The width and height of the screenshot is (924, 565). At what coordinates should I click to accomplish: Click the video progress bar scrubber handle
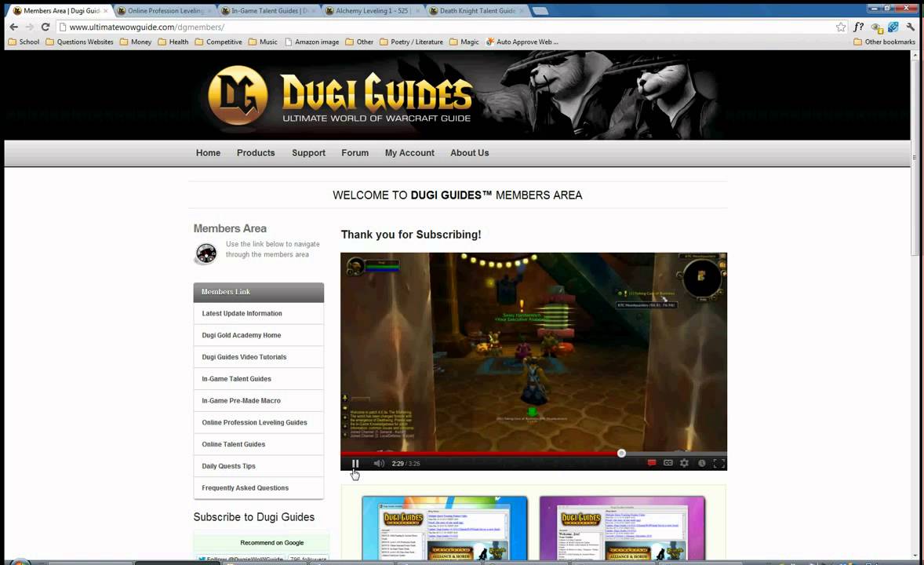click(x=621, y=453)
